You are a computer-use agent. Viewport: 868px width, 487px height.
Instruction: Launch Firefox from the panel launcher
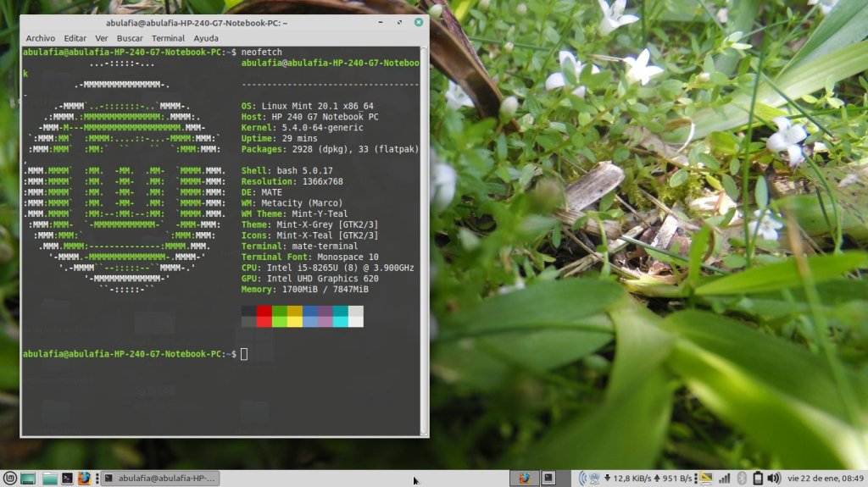84,479
